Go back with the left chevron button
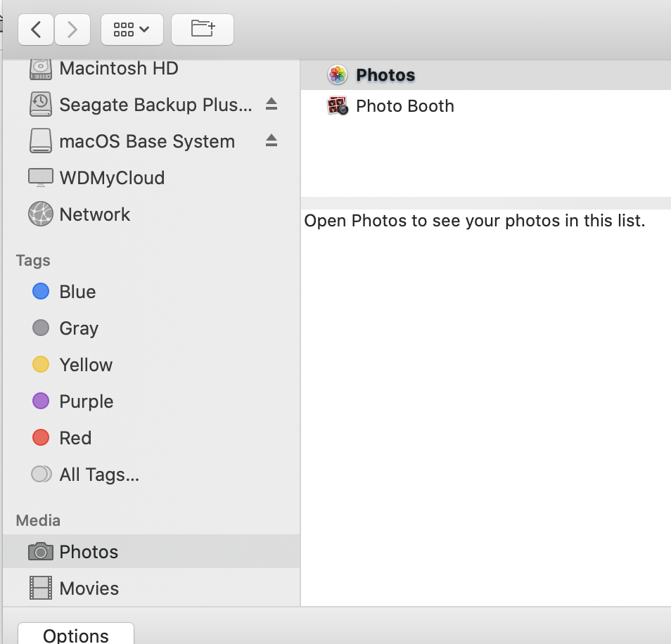Screen dimensions: 671x644 coord(36,30)
